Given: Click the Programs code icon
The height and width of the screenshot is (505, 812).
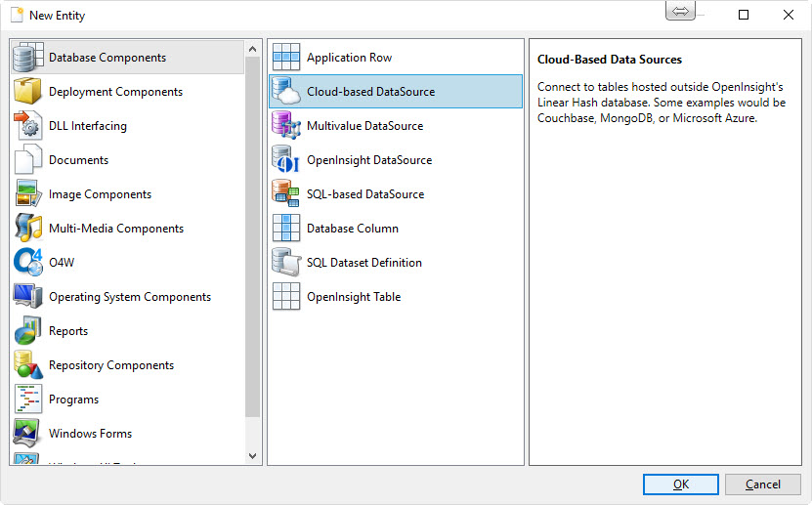Looking at the screenshot, I should 28,399.
